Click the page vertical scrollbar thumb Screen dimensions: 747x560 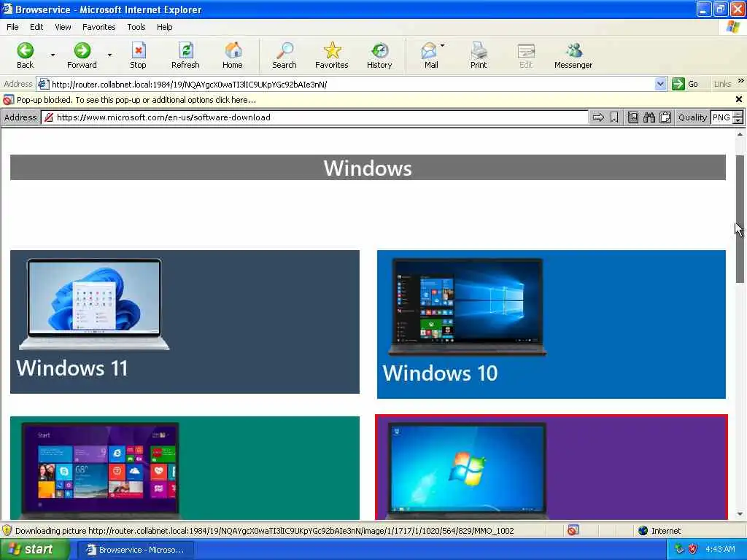(740, 219)
